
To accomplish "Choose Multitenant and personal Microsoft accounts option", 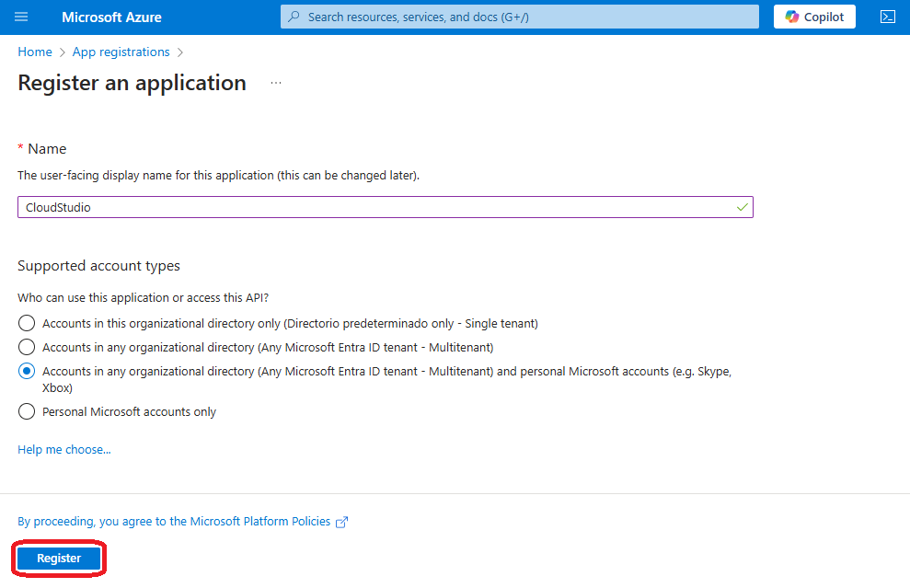I will [x=27, y=371].
